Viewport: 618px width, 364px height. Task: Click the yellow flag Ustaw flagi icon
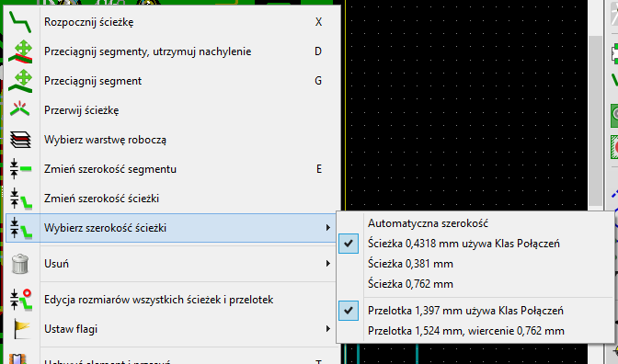point(21,329)
